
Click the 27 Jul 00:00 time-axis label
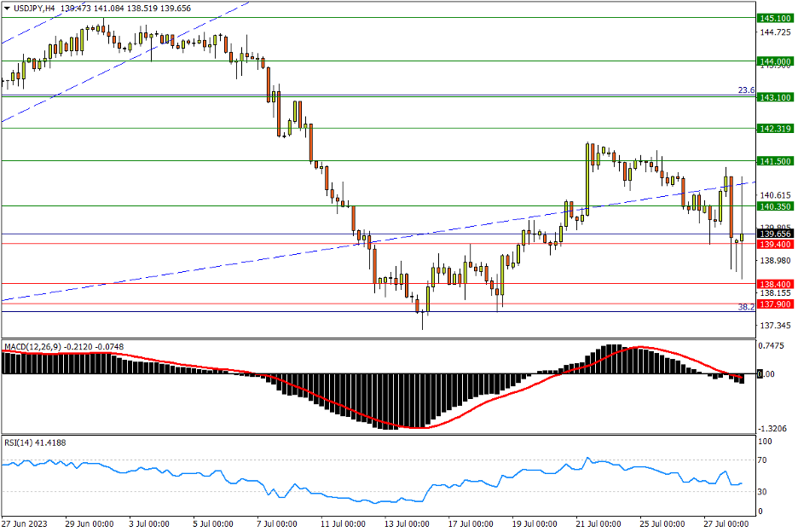click(x=726, y=523)
